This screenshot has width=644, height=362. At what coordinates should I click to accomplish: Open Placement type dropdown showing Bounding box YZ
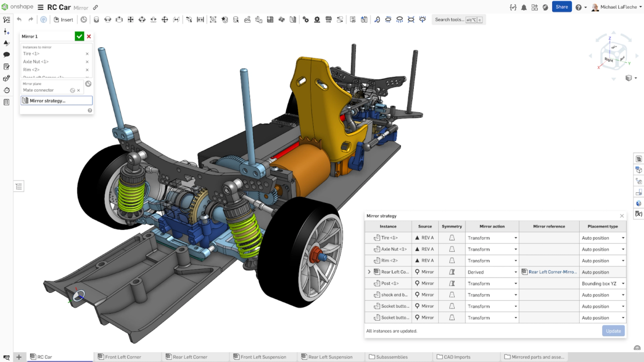[603, 284]
